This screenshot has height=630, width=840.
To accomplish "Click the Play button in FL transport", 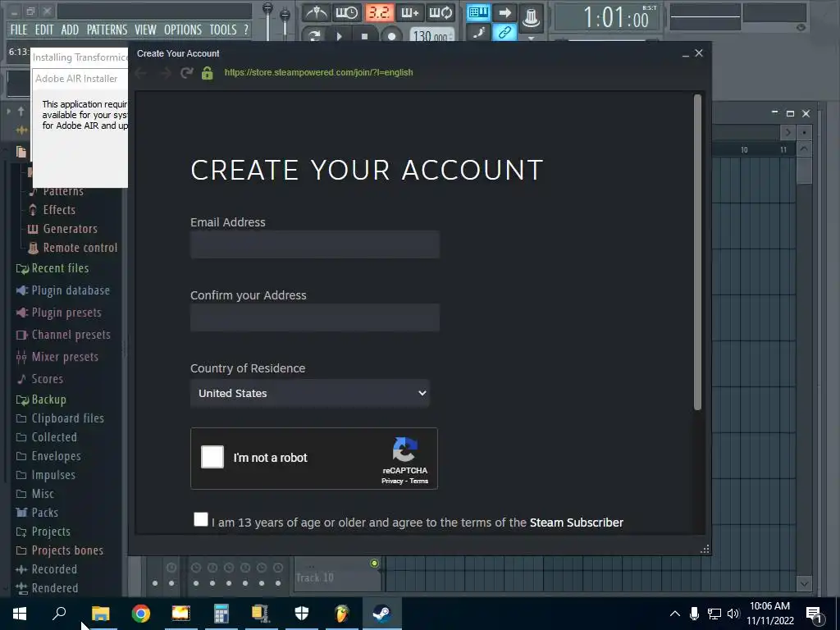I will (339, 36).
